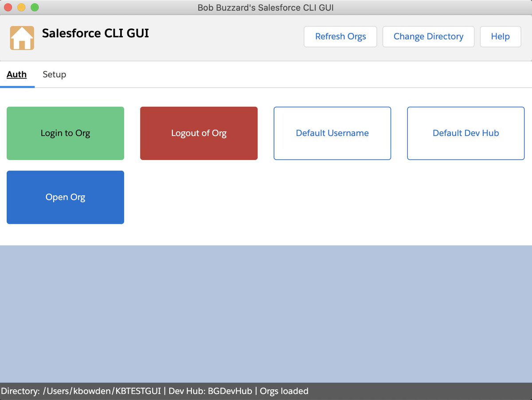Click the Refresh Orgs button
532x400 pixels.
click(340, 37)
